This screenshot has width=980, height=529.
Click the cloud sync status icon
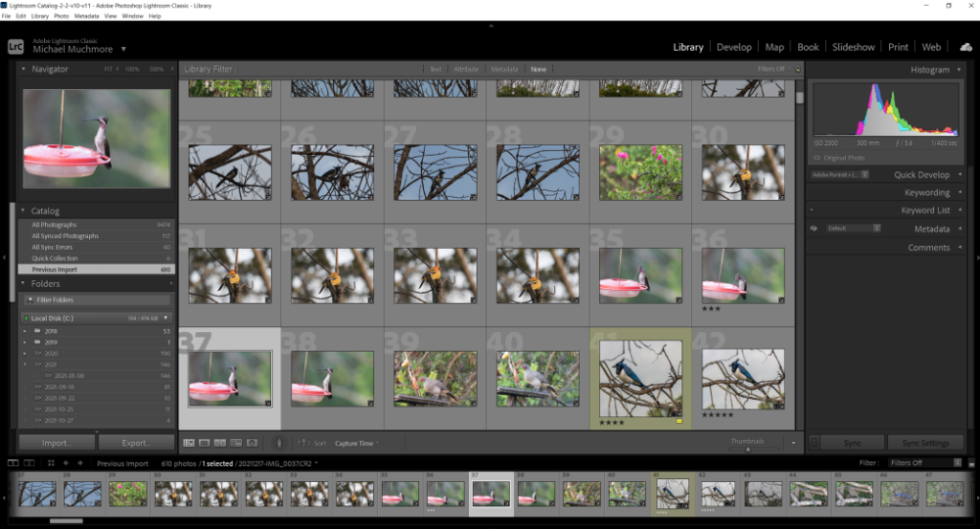click(965, 47)
